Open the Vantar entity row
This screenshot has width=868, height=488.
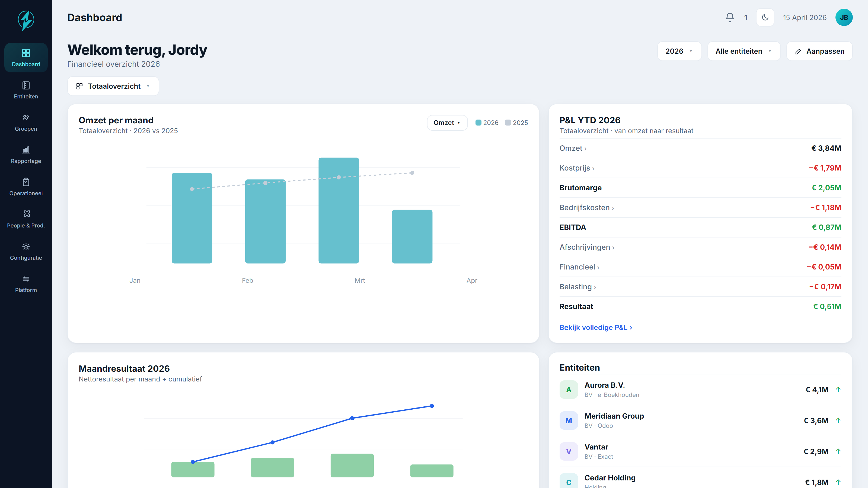pyautogui.click(x=700, y=452)
